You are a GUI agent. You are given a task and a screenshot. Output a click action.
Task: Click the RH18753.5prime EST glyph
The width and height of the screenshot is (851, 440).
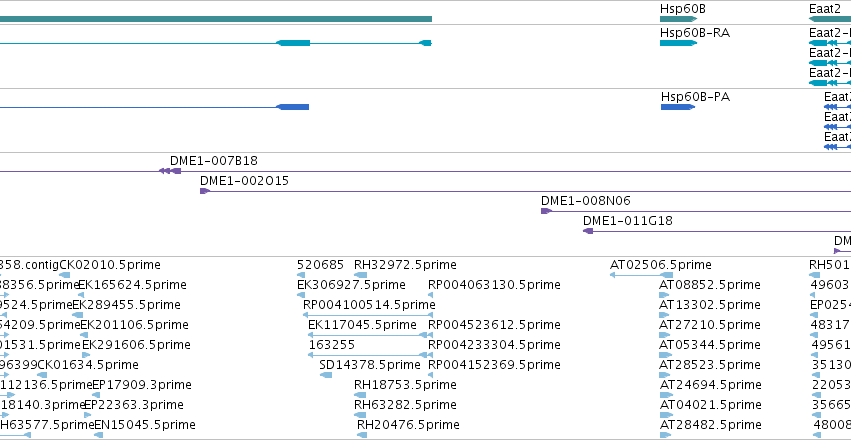[360, 395]
